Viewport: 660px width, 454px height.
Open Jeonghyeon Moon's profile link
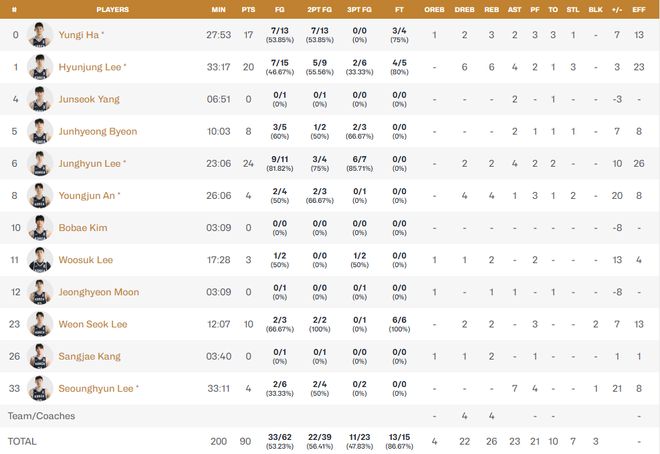click(x=98, y=291)
